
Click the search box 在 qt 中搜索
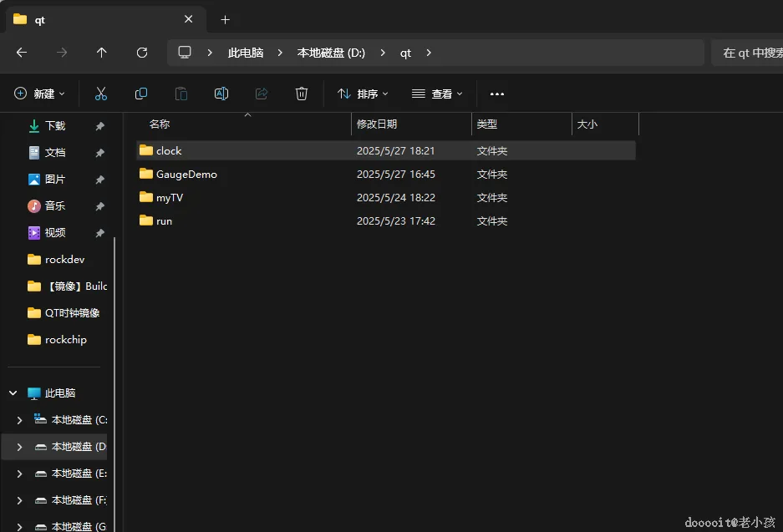[x=748, y=53]
